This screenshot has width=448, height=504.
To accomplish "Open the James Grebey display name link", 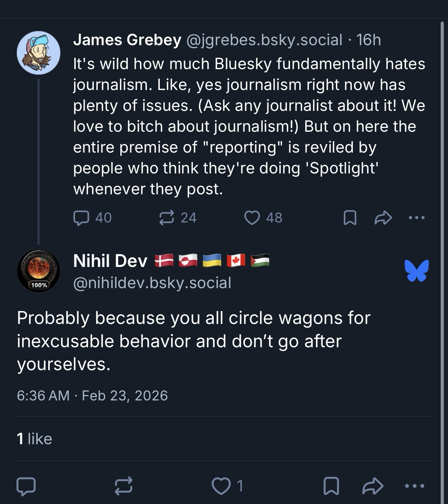I will pyautogui.click(x=127, y=40).
